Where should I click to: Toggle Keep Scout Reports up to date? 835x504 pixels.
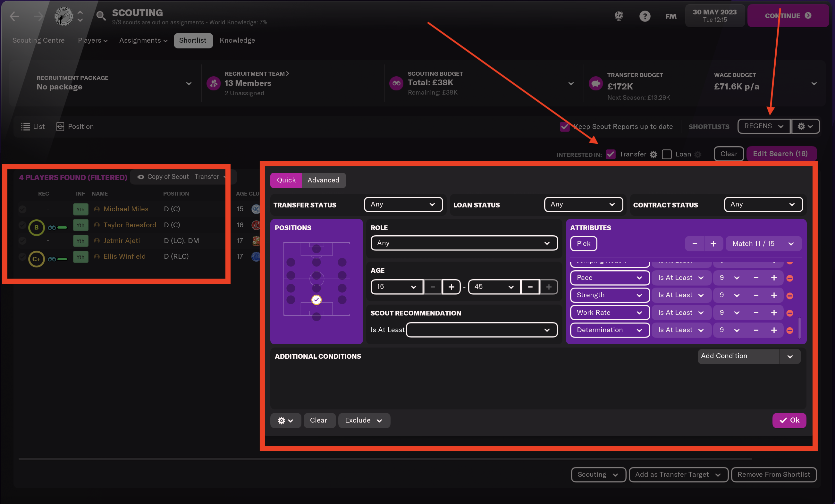click(x=565, y=127)
